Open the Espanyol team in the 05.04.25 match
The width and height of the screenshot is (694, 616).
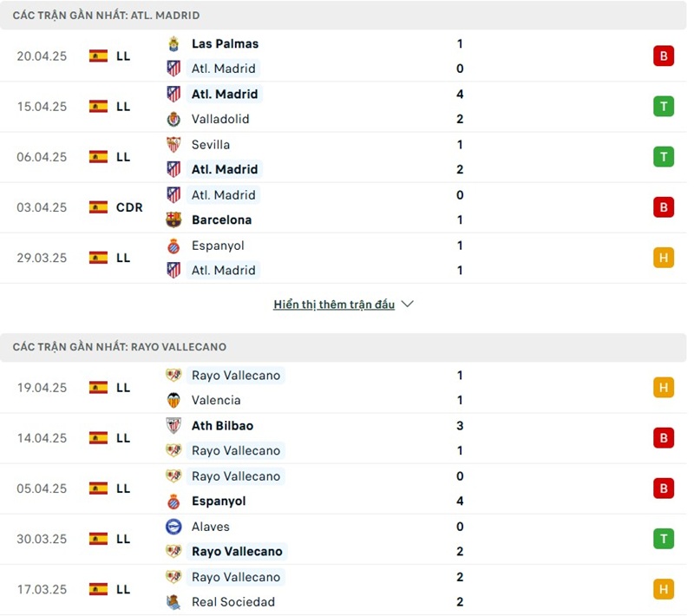(219, 501)
